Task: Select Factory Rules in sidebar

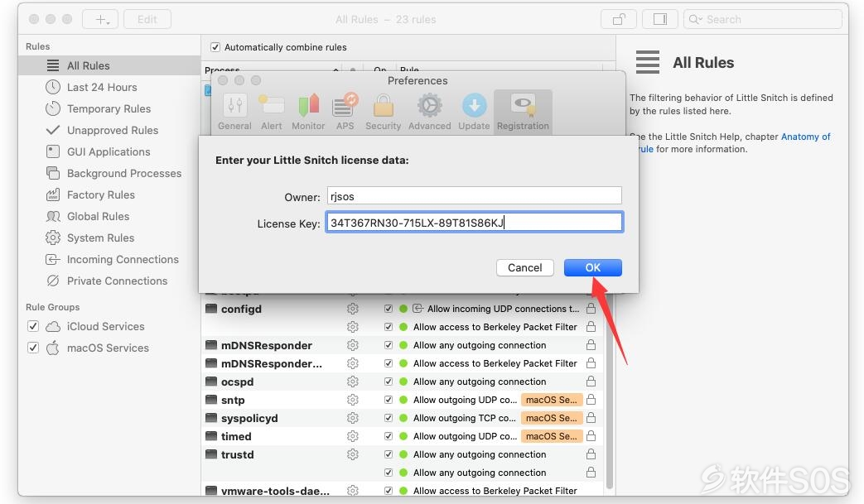Action: click(x=109, y=194)
